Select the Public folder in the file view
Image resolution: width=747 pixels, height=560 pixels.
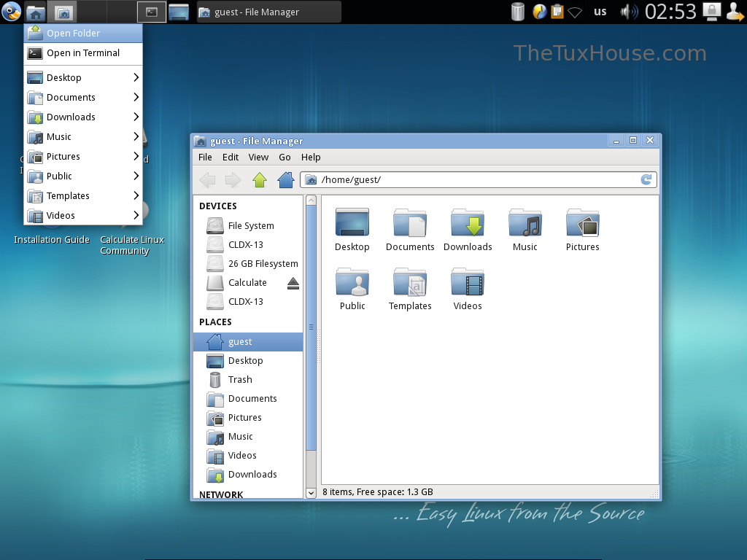click(352, 282)
